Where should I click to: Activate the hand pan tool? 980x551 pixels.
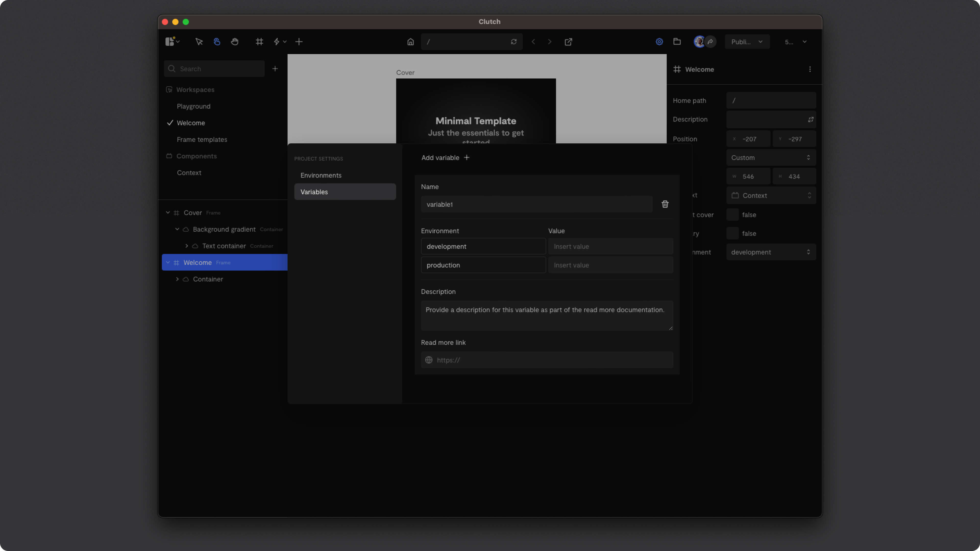tap(235, 42)
